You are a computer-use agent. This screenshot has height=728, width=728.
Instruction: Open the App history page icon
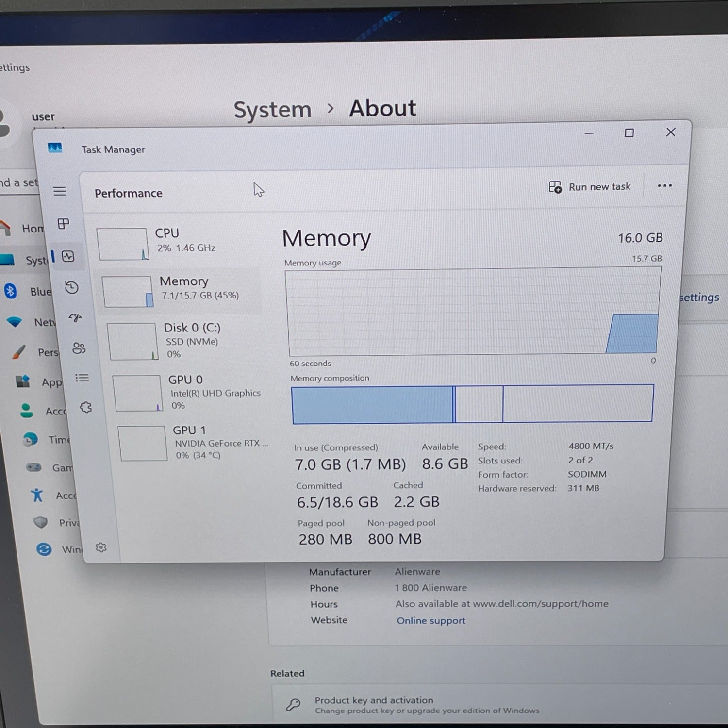pyautogui.click(x=72, y=288)
